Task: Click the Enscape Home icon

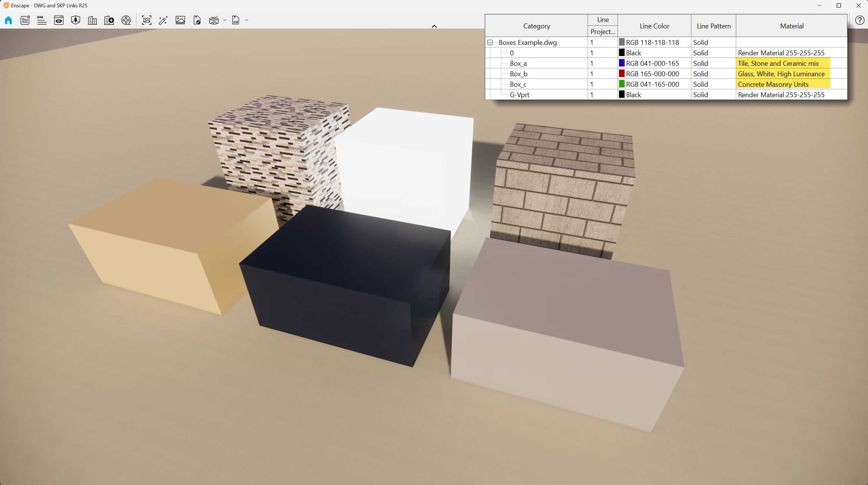Action: click(x=8, y=20)
